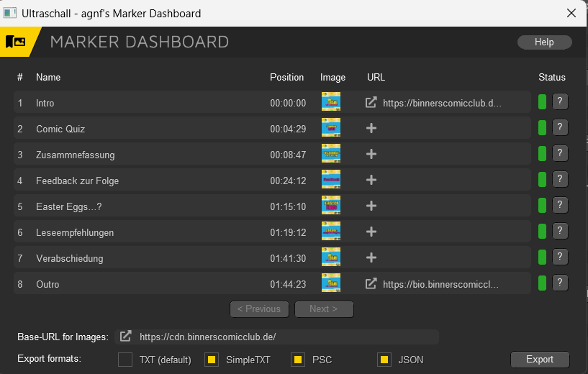Open the Base-URL for Images link icon
Image resolution: width=588 pixels, height=374 pixels.
point(126,337)
